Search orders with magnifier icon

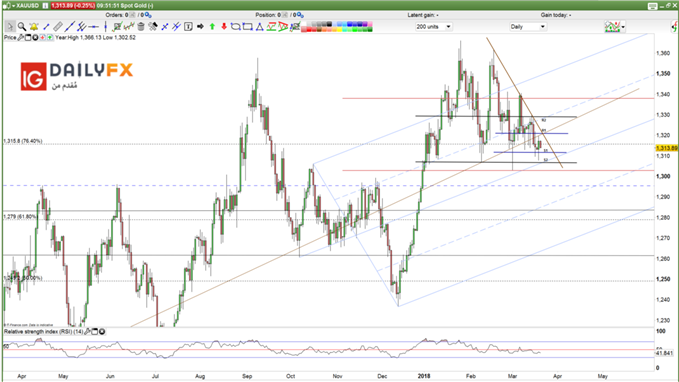coord(148,15)
